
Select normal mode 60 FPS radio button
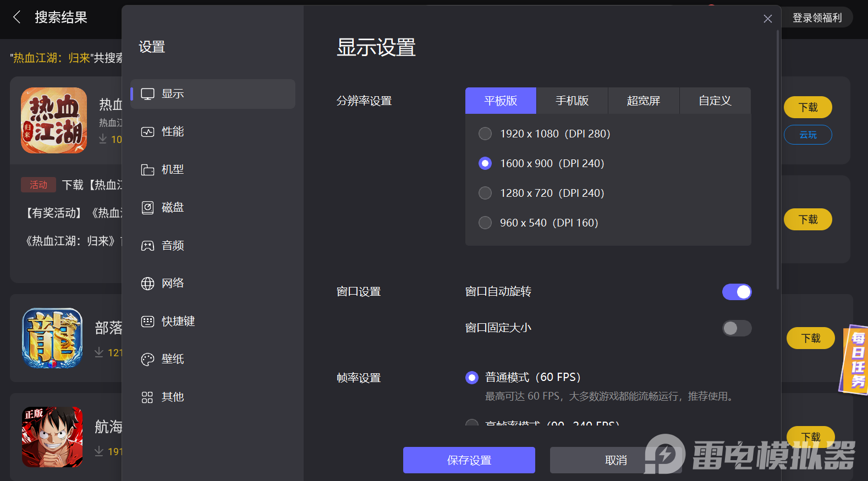pos(472,378)
